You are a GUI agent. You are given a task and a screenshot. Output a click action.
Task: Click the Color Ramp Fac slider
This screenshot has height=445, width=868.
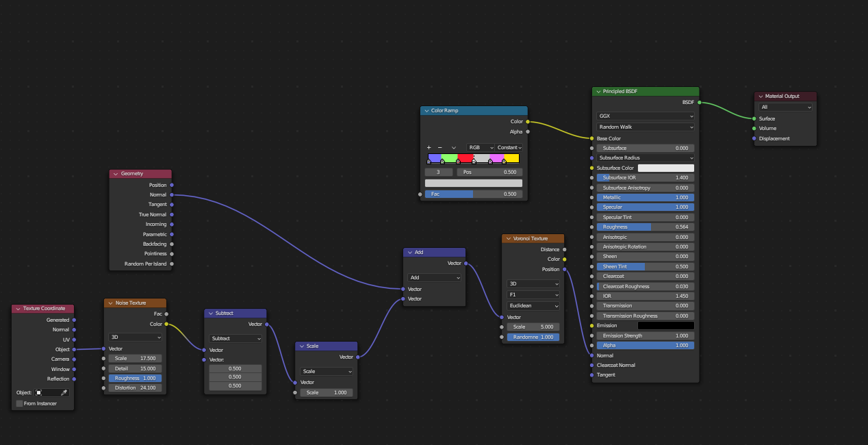pyautogui.click(x=474, y=194)
